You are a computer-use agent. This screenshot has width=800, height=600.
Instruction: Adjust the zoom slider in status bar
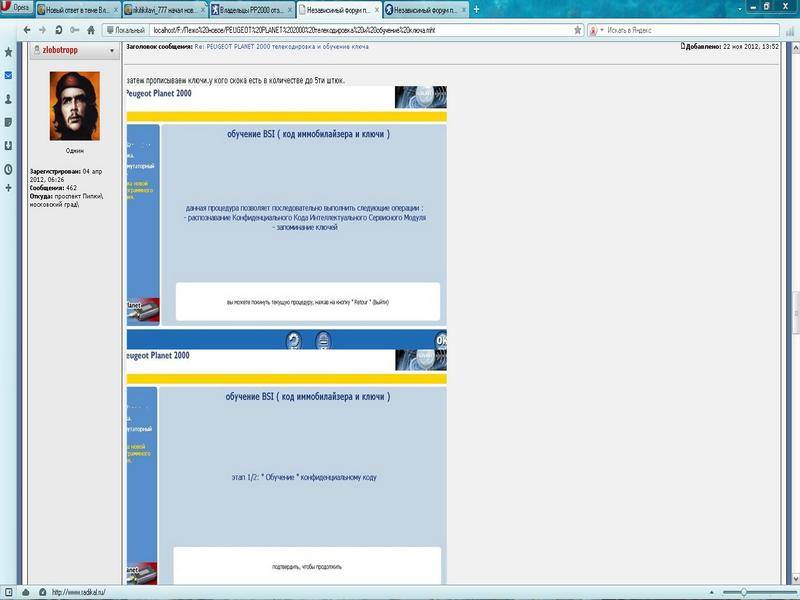pyautogui.click(x=743, y=592)
